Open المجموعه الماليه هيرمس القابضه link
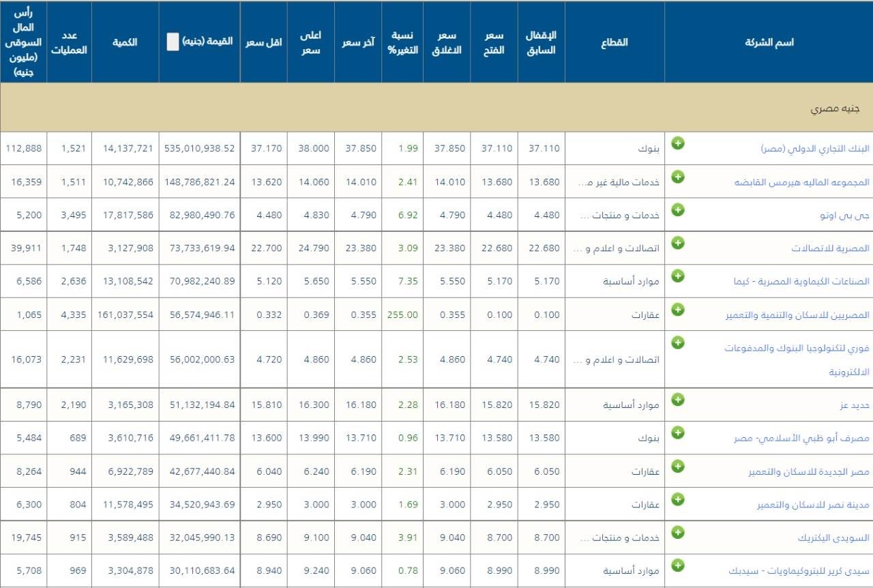The height and width of the screenshot is (588, 873). [802, 182]
